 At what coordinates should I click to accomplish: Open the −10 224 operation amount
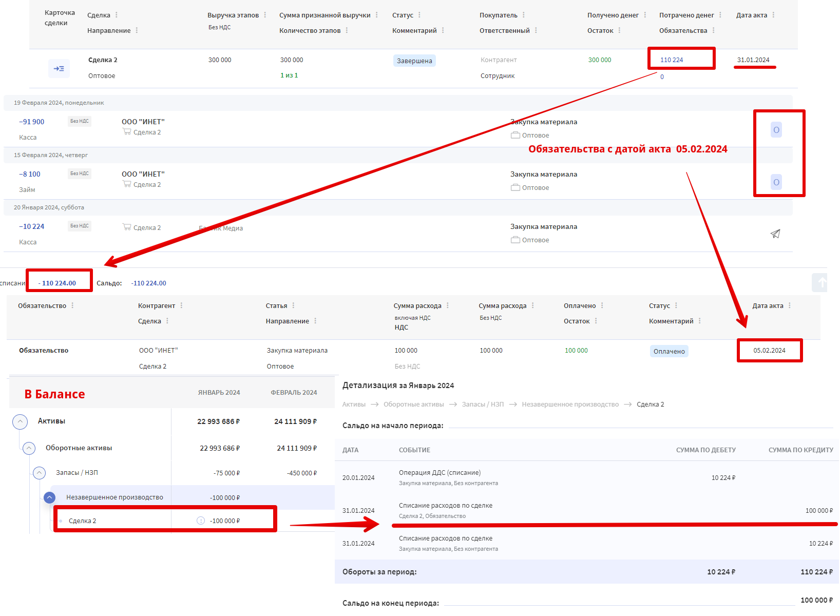32,226
